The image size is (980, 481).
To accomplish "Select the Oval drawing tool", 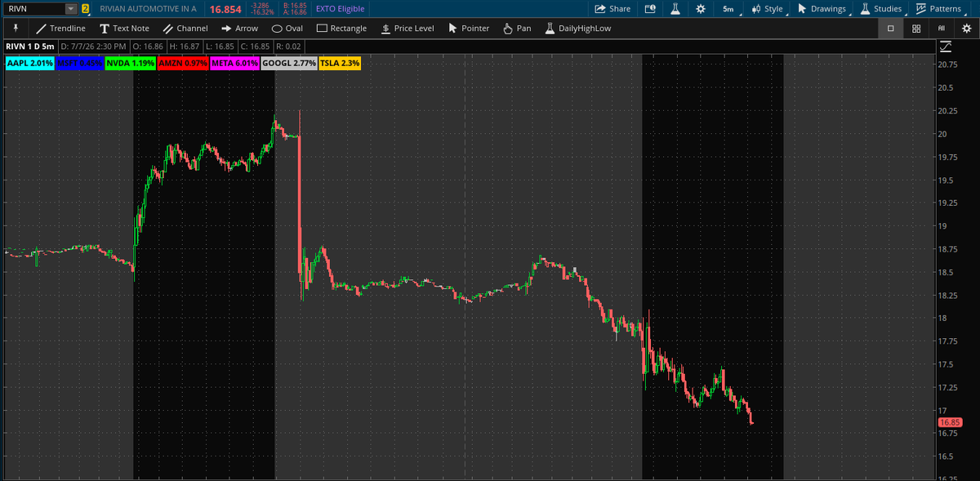I will pos(287,28).
